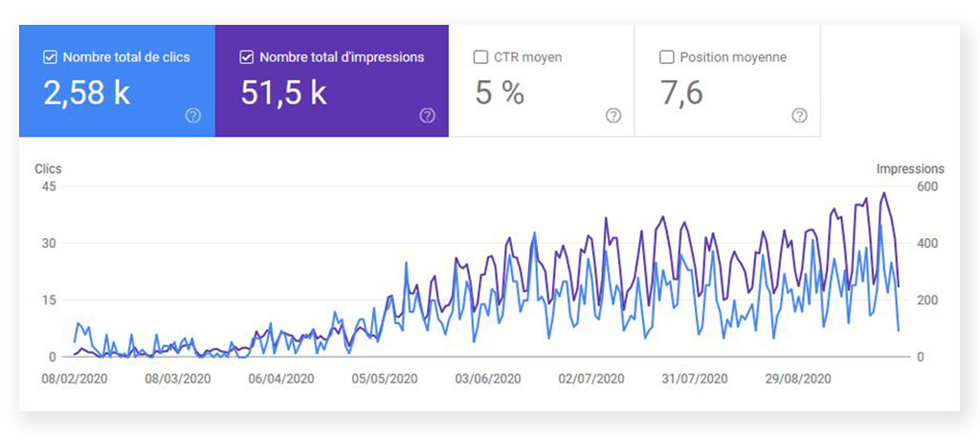980x439 pixels.
Task: Click the 45 clicks axis value
Action: 48,187
